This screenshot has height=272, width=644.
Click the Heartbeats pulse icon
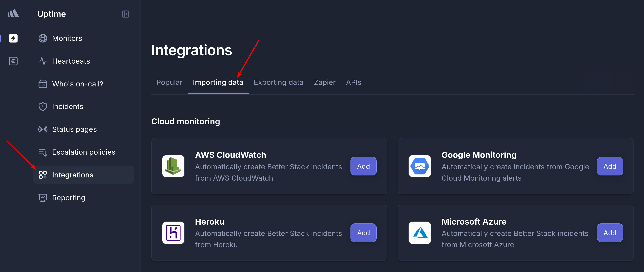43,61
